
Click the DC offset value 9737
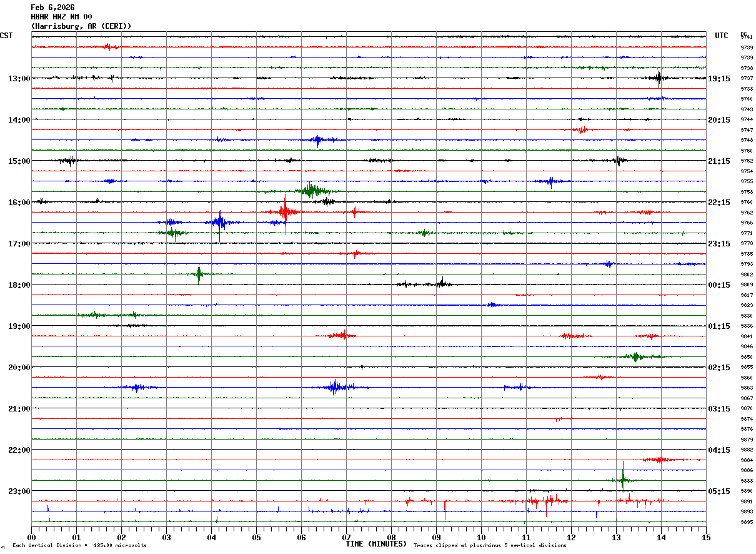click(747, 79)
